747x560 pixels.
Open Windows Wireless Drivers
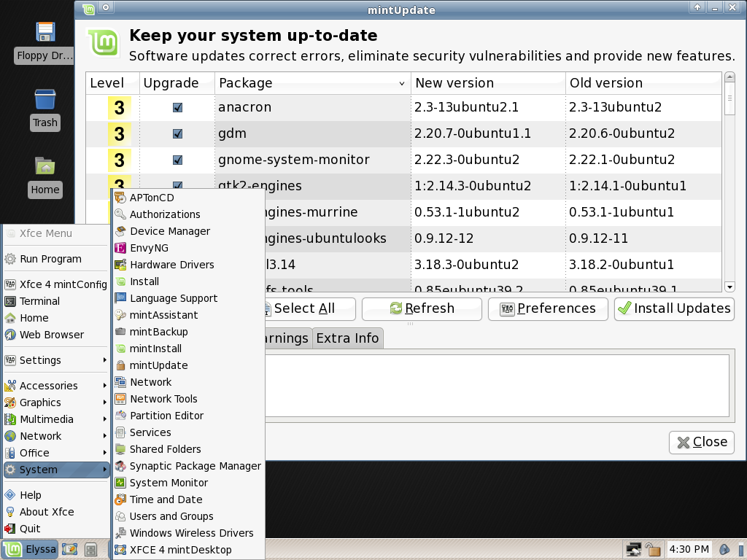click(188, 533)
